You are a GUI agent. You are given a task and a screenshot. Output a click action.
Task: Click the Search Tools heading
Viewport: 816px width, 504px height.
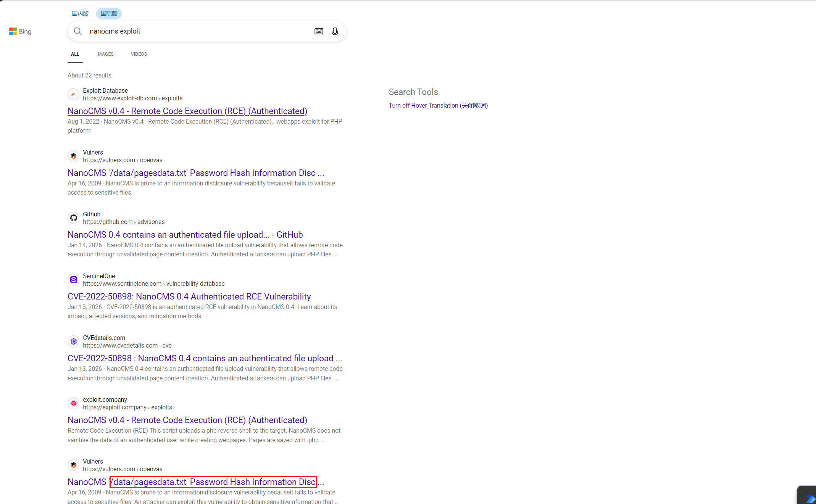pos(413,92)
